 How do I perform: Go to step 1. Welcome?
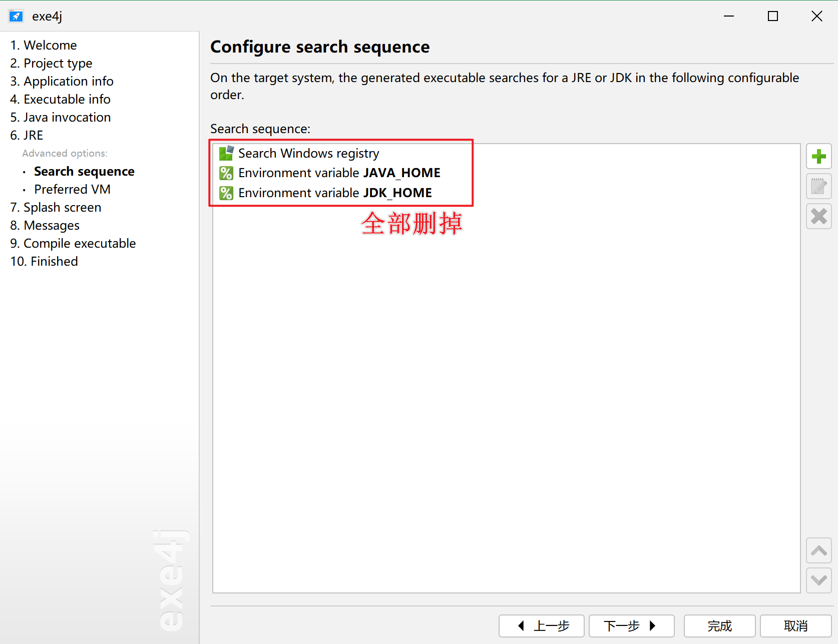click(44, 45)
